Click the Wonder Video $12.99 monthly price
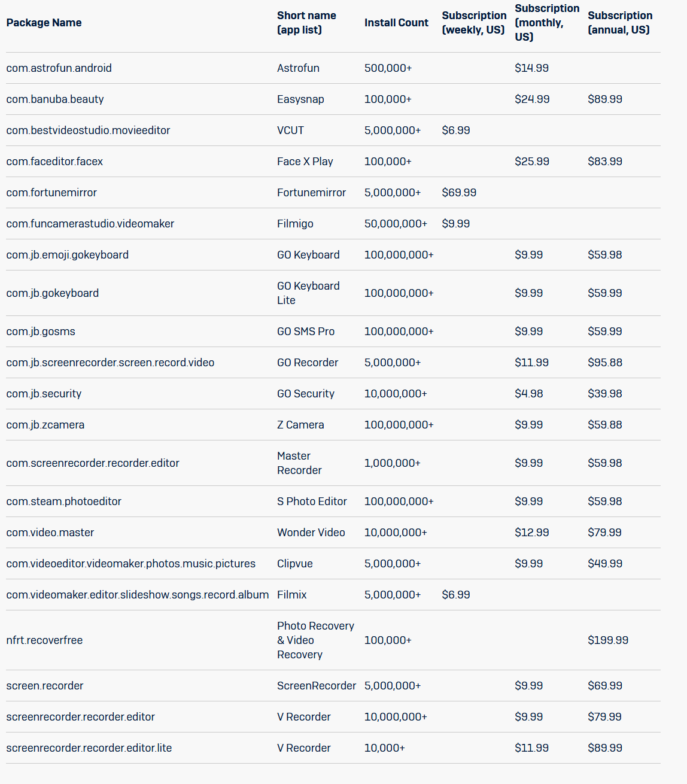This screenshot has width=687, height=784. [x=531, y=533]
